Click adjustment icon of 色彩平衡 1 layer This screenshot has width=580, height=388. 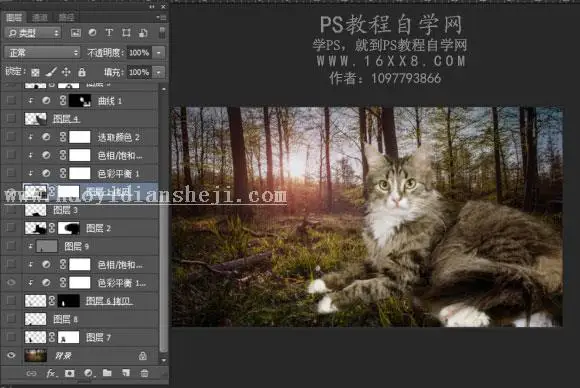click(x=46, y=173)
